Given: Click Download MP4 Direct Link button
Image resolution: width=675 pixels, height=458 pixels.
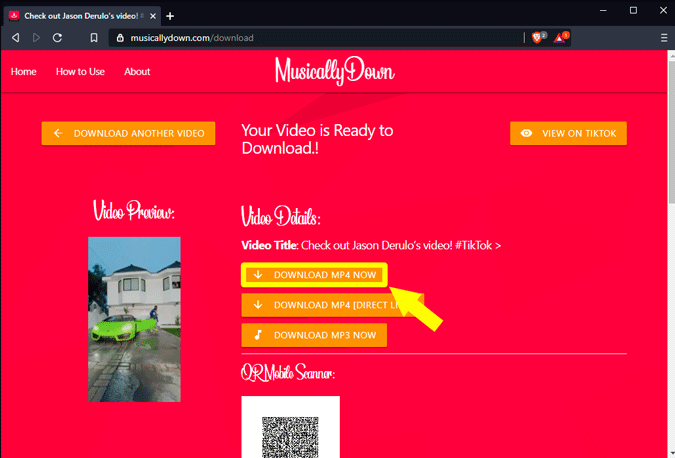Looking at the screenshot, I should pyautogui.click(x=332, y=305).
